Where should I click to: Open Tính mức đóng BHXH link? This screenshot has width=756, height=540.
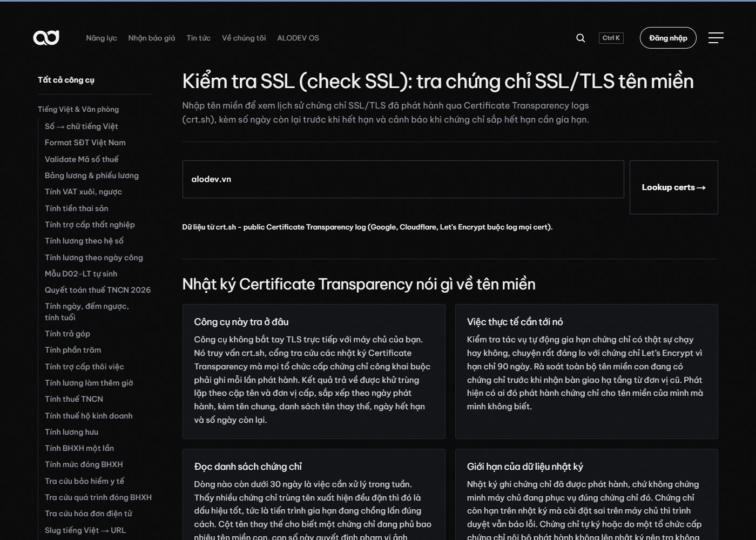[x=84, y=464]
